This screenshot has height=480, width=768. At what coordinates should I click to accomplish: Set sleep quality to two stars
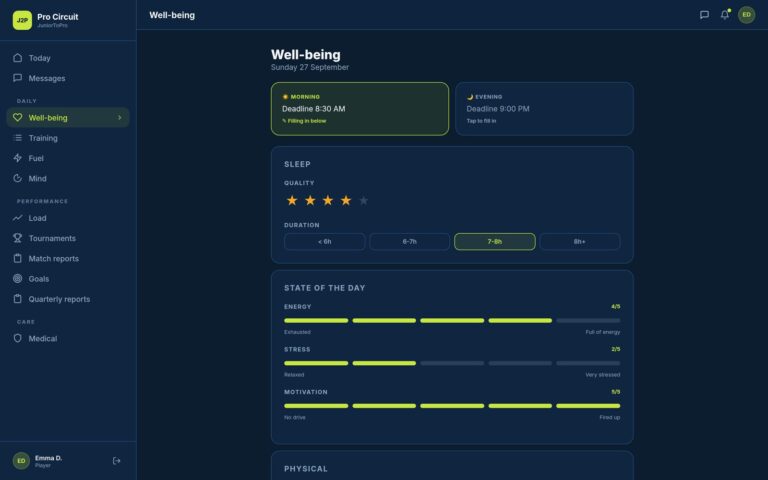point(310,200)
